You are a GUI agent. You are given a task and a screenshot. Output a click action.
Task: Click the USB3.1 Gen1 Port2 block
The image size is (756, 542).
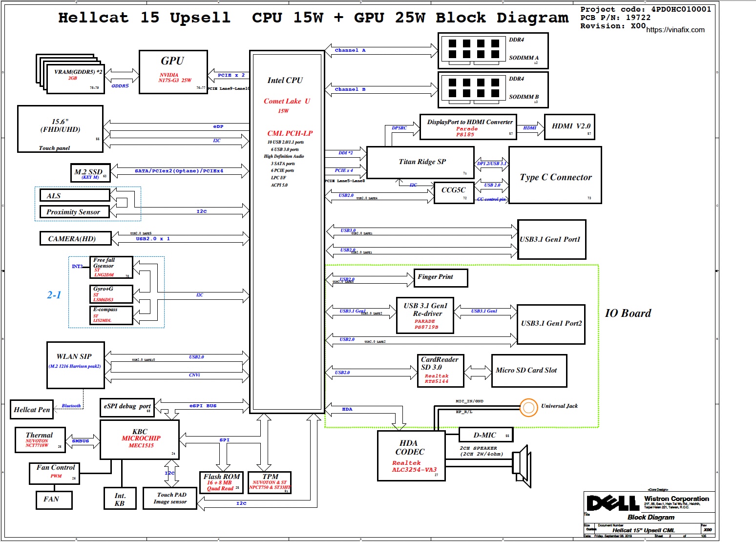(551, 324)
